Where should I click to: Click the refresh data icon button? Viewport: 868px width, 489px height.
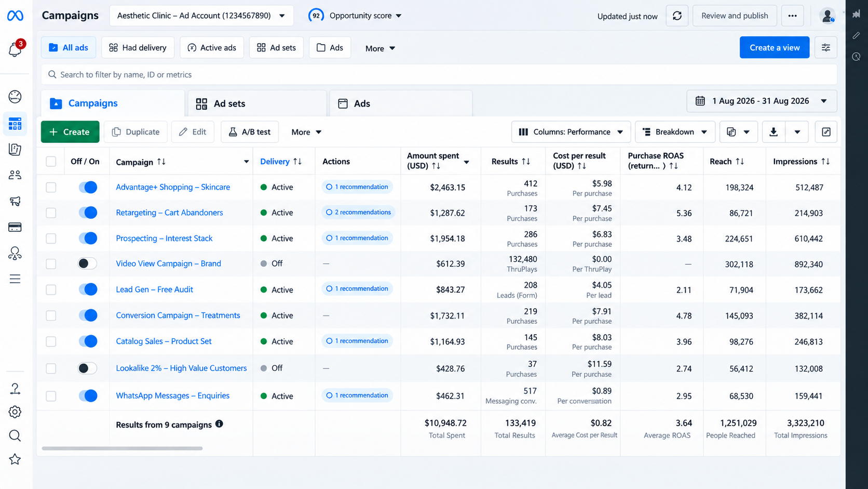pyautogui.click(x=677, y=16)
